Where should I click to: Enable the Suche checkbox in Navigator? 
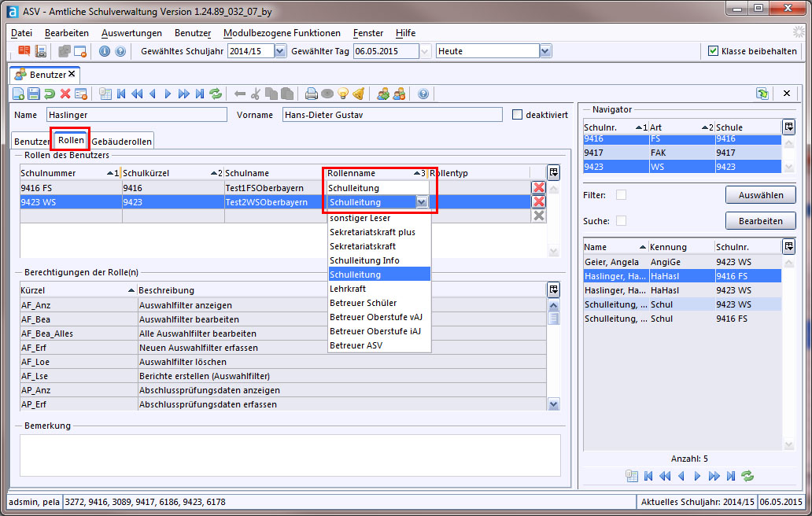[621, 220]
